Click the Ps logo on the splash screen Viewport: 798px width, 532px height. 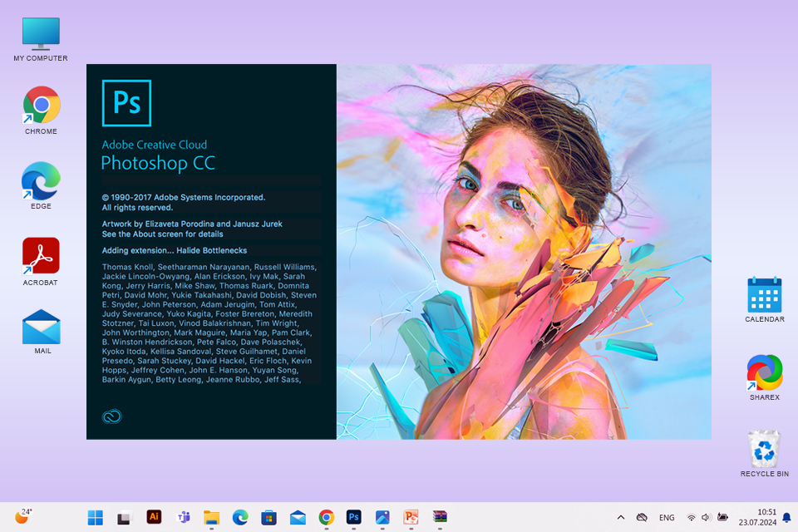pos(126,103)
